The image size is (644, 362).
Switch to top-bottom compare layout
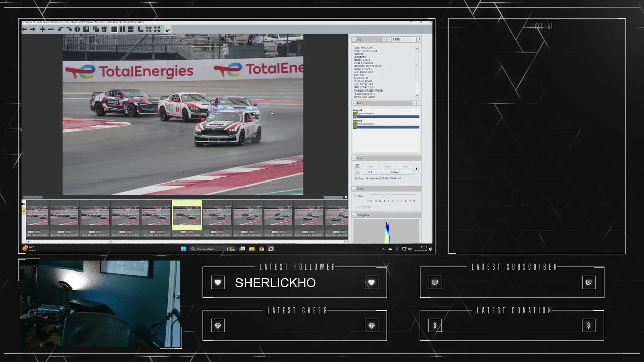click(x=130, y=29)
